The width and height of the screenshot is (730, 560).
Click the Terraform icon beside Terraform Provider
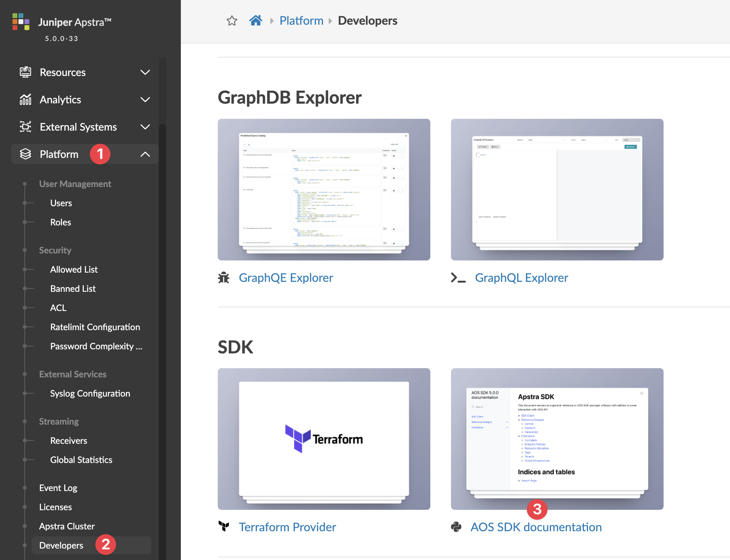224,527
